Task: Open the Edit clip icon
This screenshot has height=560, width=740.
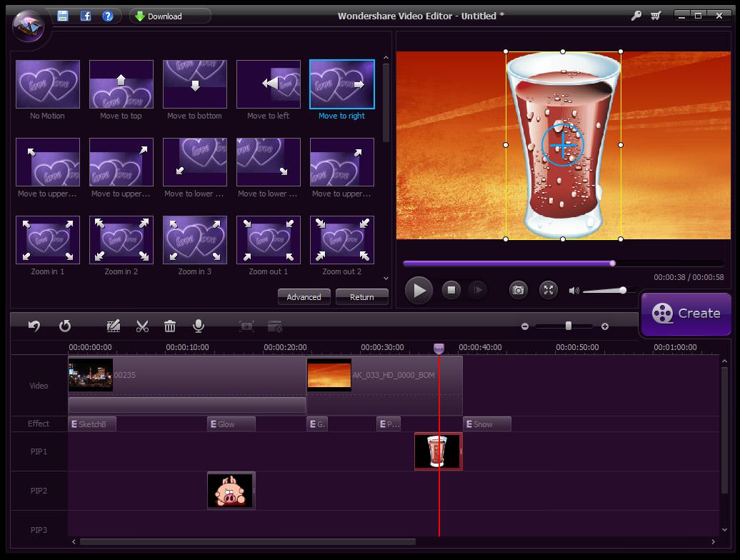Action: click(114, 326)
